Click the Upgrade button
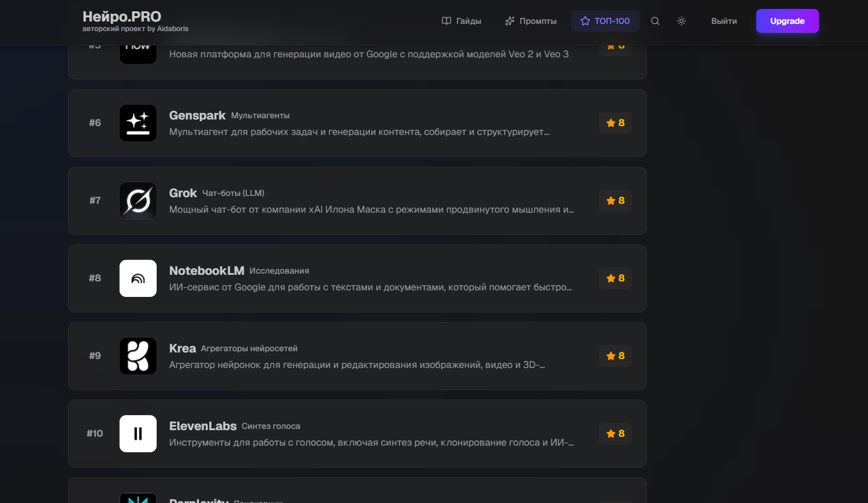Screen dimensions: 868x503 tap(787, 21)
